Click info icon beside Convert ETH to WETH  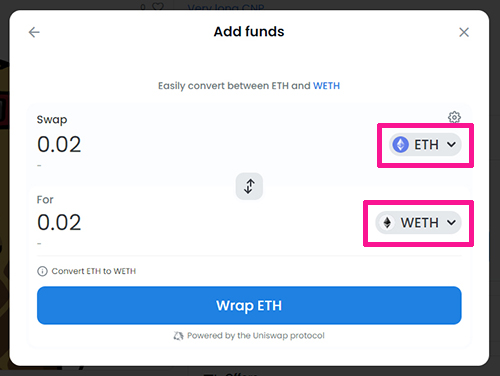pos(42,271)
